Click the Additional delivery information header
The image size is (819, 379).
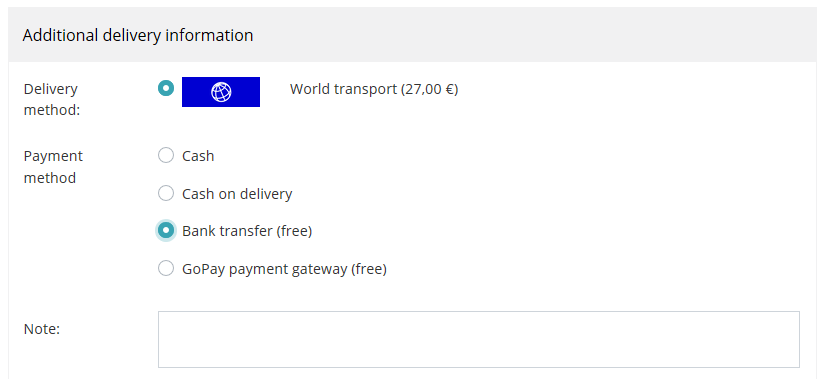[x=138, y=35]
